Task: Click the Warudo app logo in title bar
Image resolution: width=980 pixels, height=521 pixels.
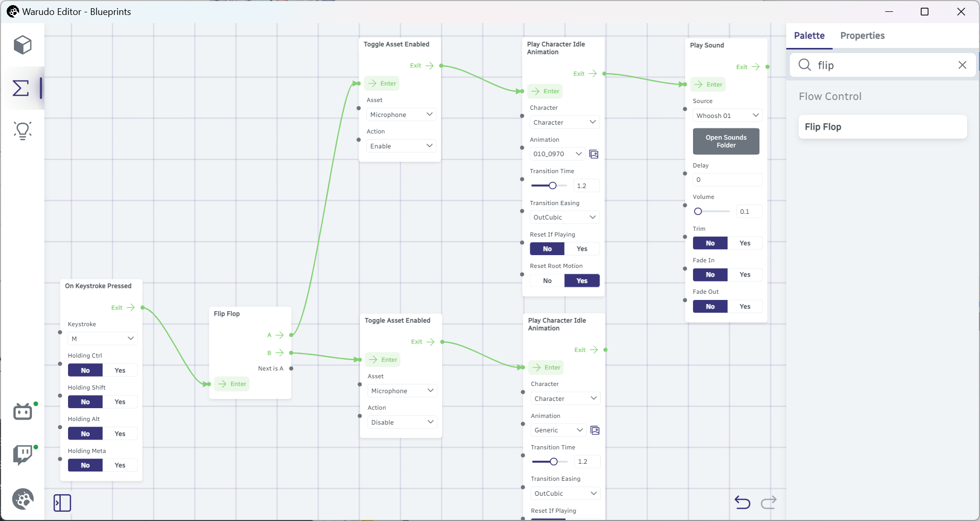Action: [x=12, y=11]
